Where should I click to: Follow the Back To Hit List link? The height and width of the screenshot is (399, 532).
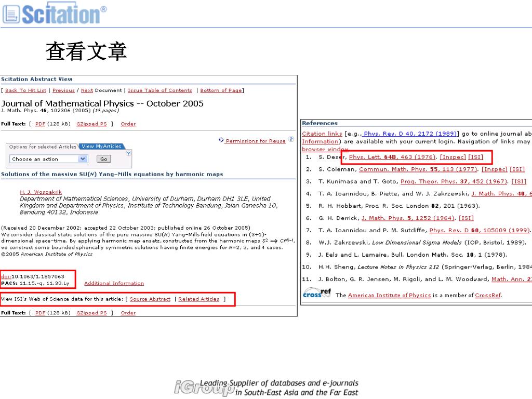pos(26,90)
